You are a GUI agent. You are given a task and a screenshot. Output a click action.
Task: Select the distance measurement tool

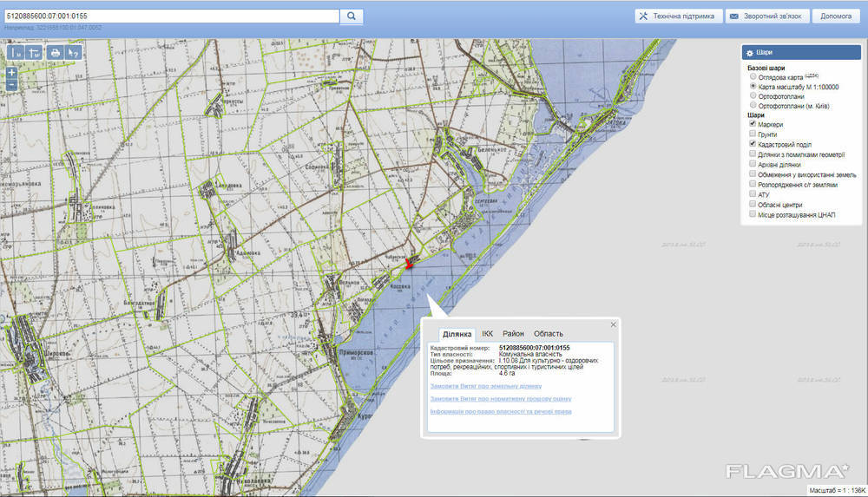[x=16, y=53]
